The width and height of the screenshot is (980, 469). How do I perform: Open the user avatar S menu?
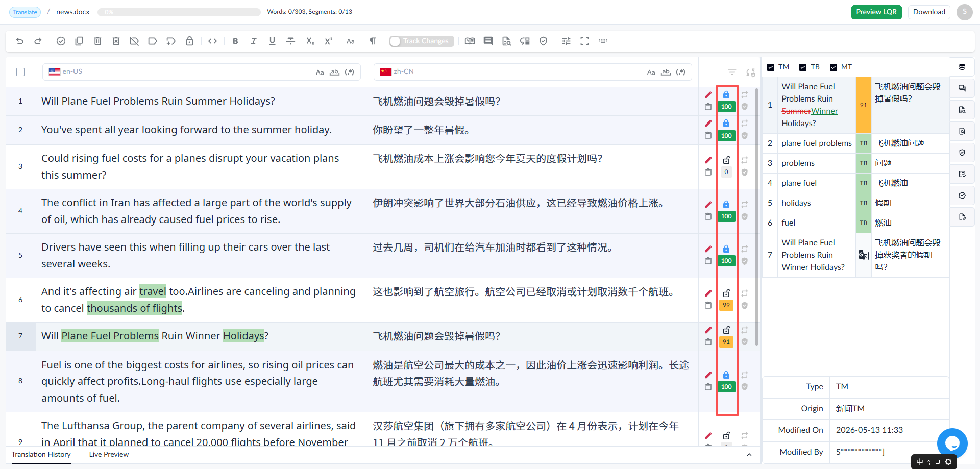(964, 12)
